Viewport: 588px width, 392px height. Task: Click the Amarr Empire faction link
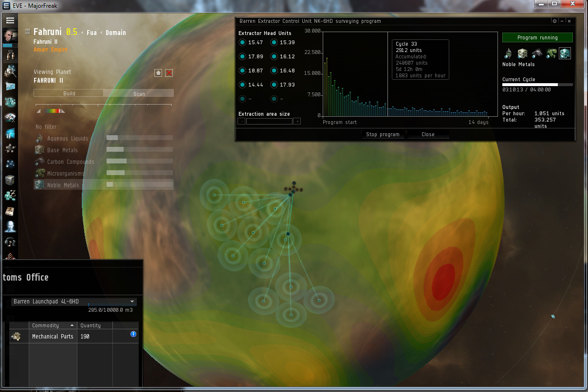[x=51, y=50]
